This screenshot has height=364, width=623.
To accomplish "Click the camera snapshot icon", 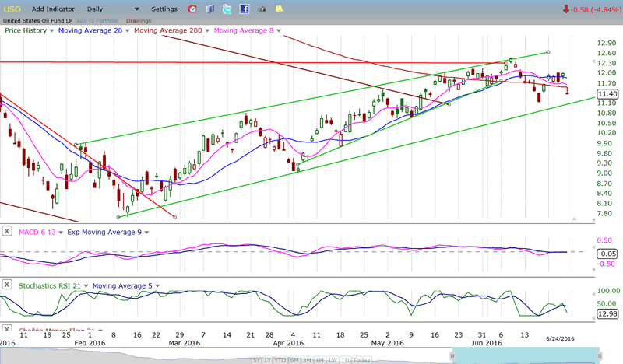I will click(262, 9).
